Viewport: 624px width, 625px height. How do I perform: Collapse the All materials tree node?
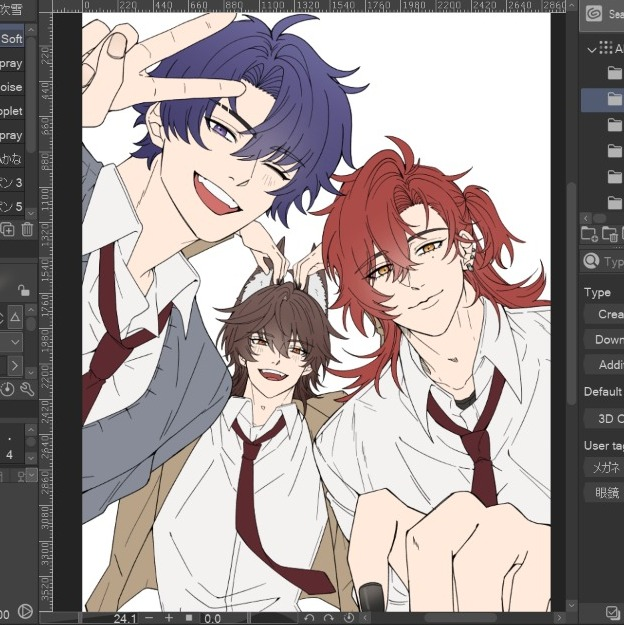[592, 50]
